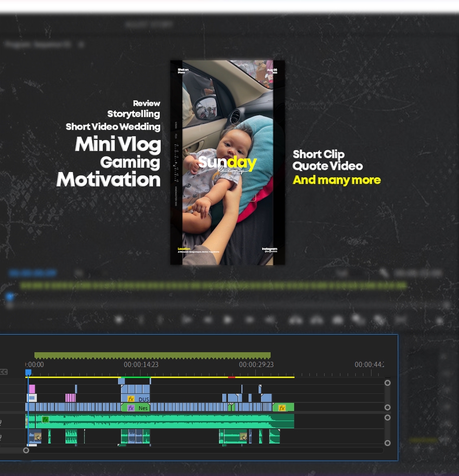Image resolution: width=459 pixels, height=476 pixels.
Task: Select the pink clip at the timeline start
Action: pos(32,389)
